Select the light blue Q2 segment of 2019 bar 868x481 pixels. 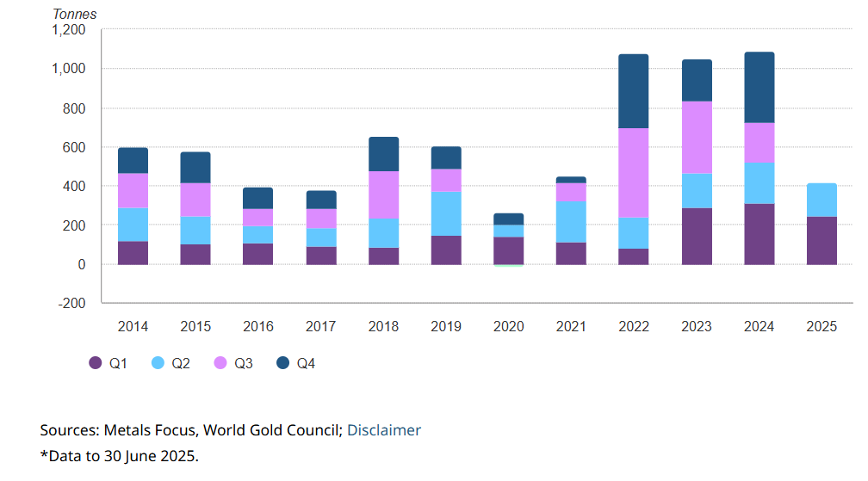(446, 213)
